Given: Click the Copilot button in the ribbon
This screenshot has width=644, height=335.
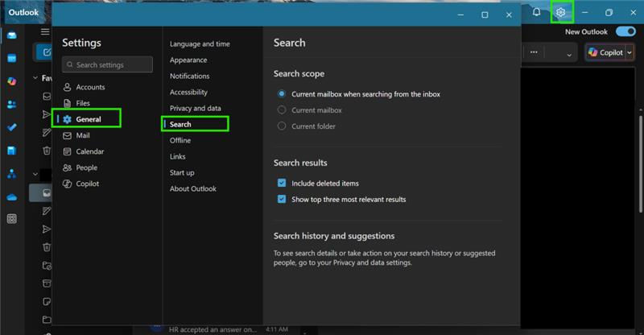Looking at the screenshot, I should [x=606, y=52].
